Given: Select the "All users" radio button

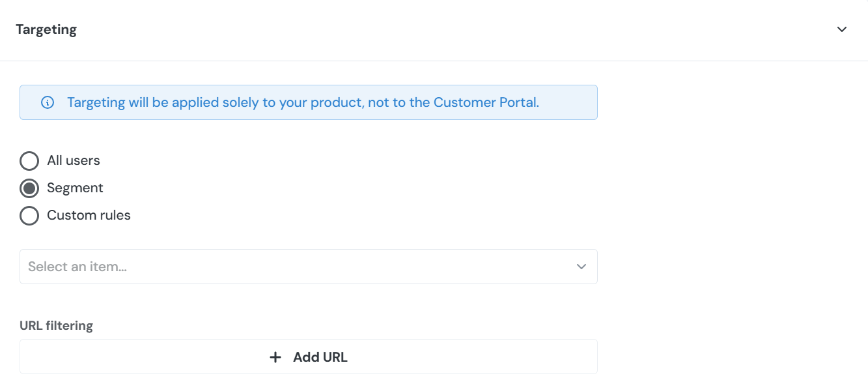Looking at the screenshot, I should tap(29, 161).
